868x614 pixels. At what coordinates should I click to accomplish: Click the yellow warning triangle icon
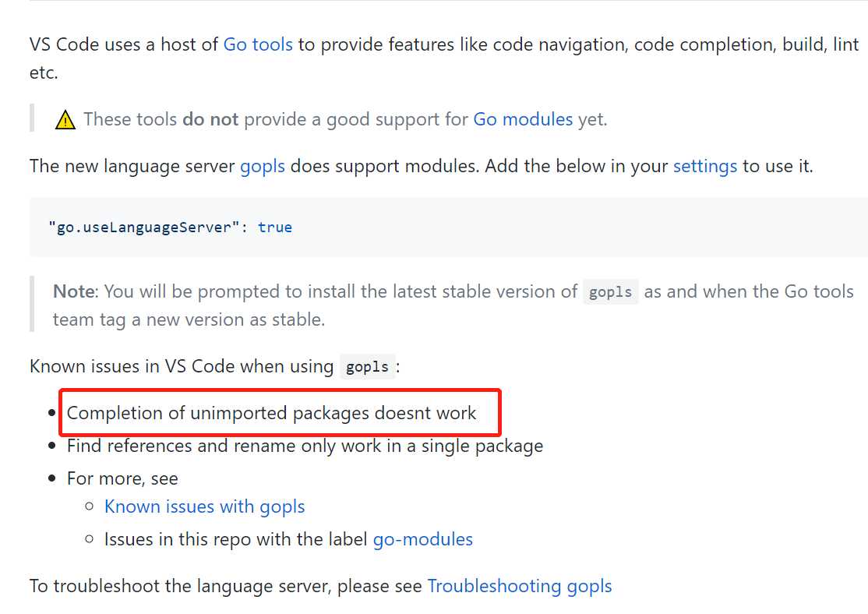point(65,119)
